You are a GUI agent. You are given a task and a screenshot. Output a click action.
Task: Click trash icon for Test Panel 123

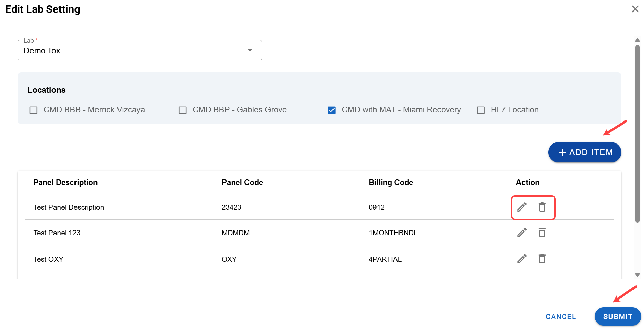pos(542,233)
